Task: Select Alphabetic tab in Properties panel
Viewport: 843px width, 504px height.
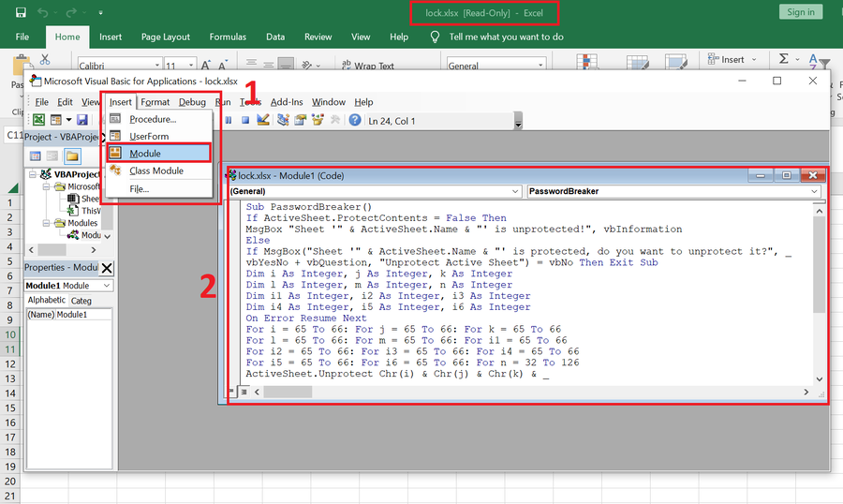Action: pos(46,300)
